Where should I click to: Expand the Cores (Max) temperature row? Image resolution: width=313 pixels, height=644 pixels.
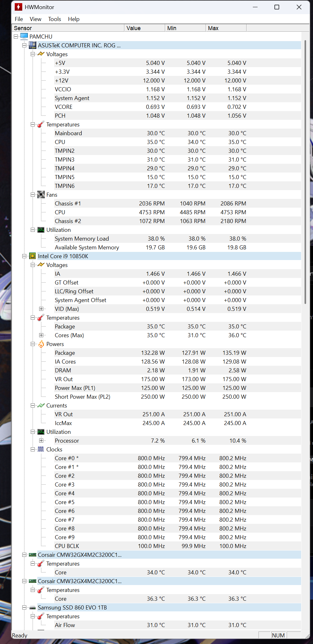[x=41, y=335]
